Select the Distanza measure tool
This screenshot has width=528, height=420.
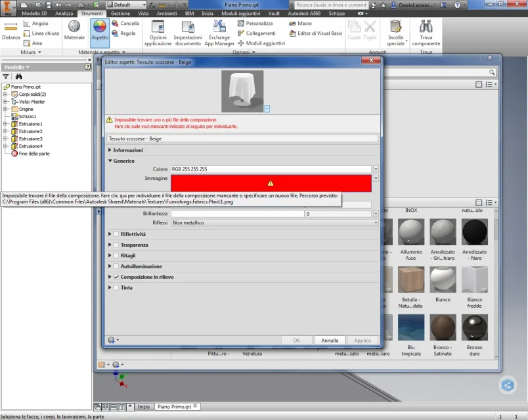(11, 30)
